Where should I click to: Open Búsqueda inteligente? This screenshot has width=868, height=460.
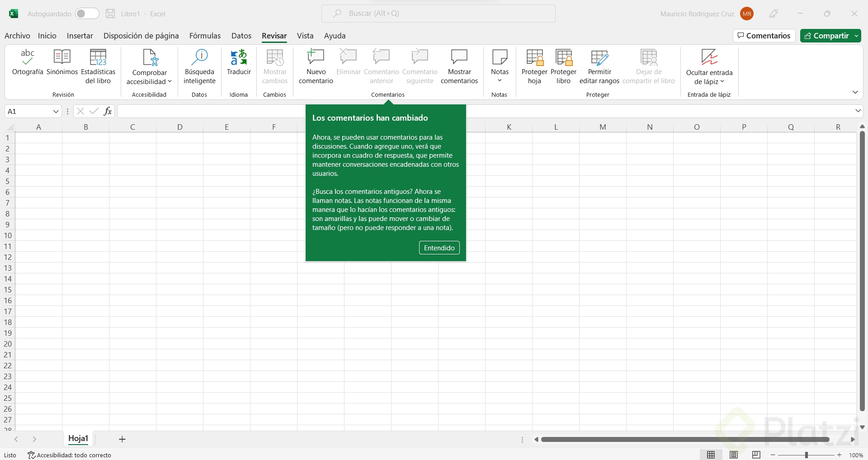pyautogui.click(x=199, y=66)
